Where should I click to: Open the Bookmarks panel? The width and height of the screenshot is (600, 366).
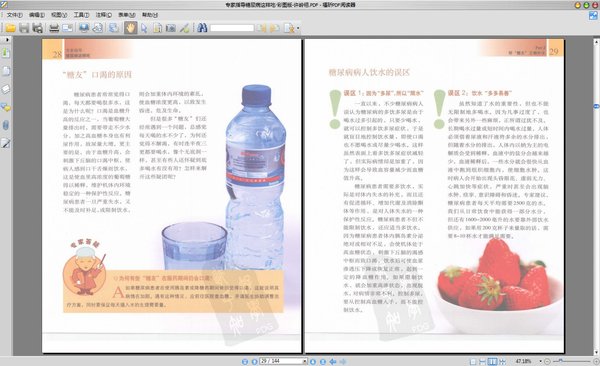coord(6,52)
